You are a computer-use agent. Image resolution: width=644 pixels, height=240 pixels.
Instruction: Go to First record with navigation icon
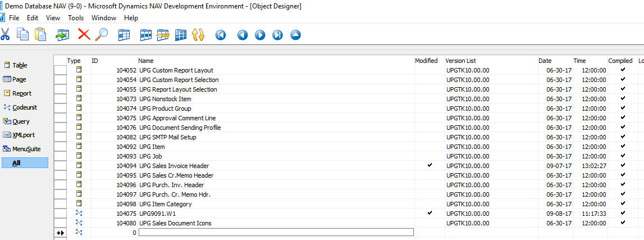221,35
